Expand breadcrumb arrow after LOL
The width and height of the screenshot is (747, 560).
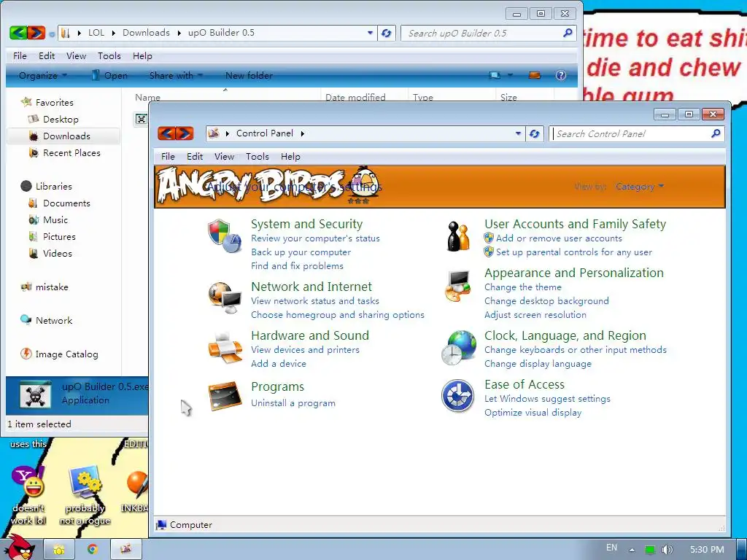[113, 33]
